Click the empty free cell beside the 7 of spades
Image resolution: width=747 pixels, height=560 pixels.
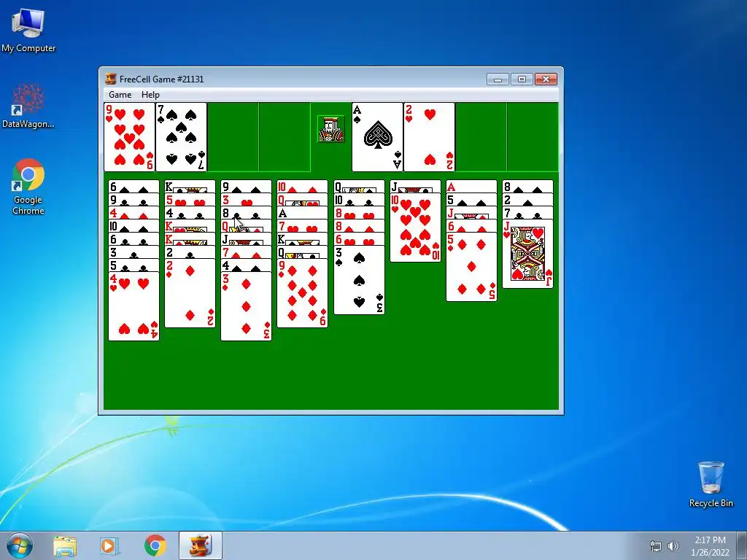233,137
